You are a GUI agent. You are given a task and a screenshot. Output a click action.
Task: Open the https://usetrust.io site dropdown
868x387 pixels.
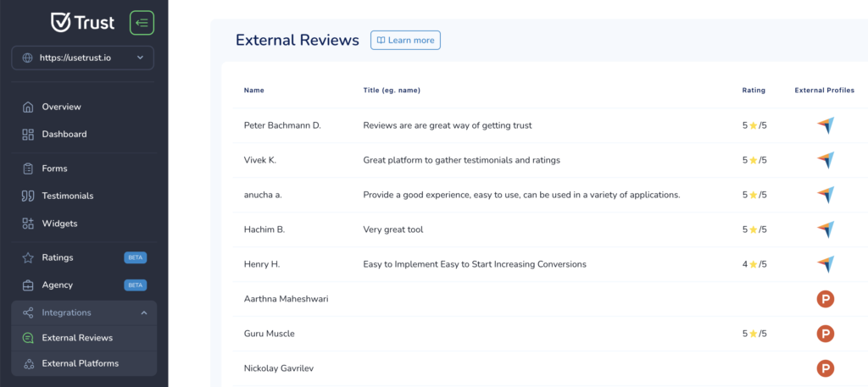(82, 58)
